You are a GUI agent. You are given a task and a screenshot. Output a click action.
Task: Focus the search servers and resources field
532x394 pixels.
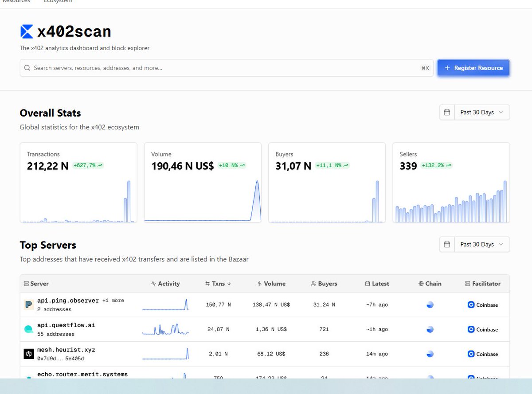(227, 68)
